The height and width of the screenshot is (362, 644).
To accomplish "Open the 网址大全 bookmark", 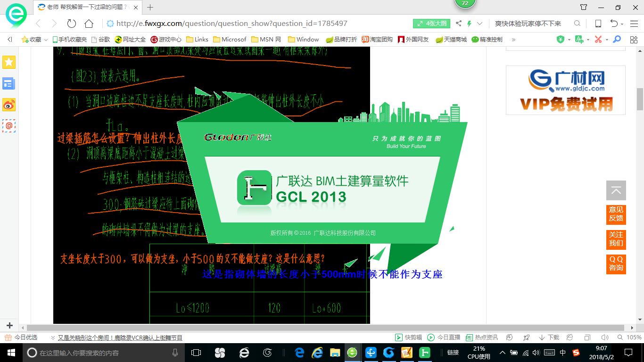I will click(x=131, y=40).
